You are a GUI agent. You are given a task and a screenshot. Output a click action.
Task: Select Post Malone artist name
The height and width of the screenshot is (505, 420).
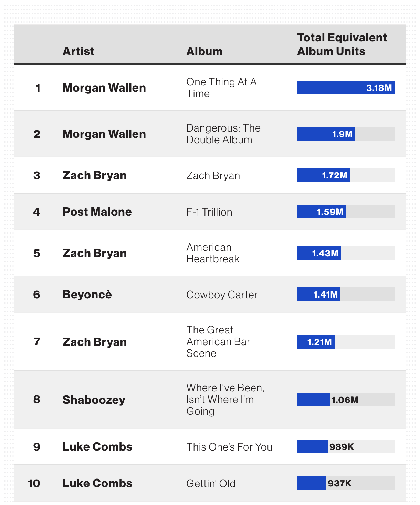(x=97, y=212)
